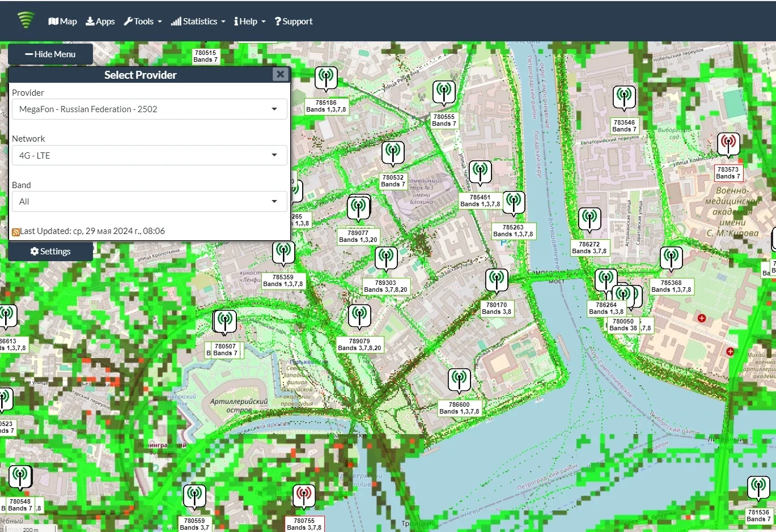
Task: Select tower marker 789079
Action: 359,317
